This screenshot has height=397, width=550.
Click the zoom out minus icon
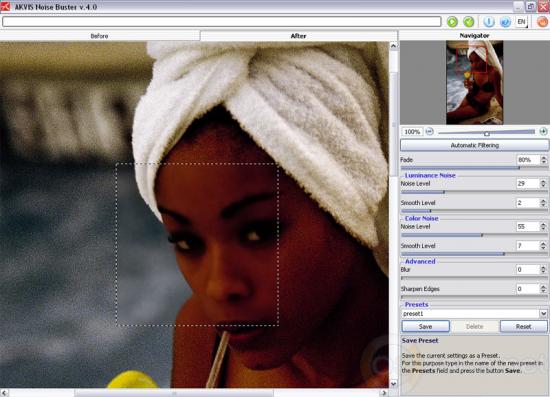[429, 132]
